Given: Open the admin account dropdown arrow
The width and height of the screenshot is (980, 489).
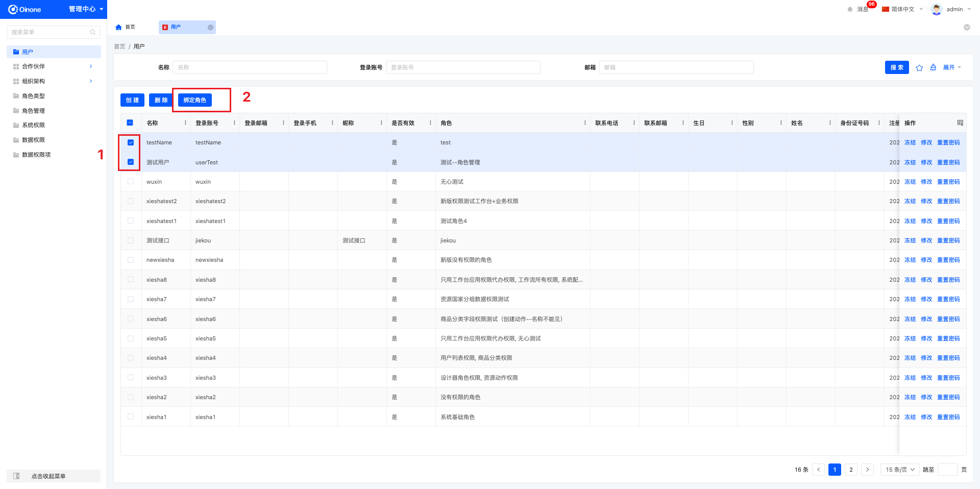Looking at the screenshot, I should (x=969, y=9).
